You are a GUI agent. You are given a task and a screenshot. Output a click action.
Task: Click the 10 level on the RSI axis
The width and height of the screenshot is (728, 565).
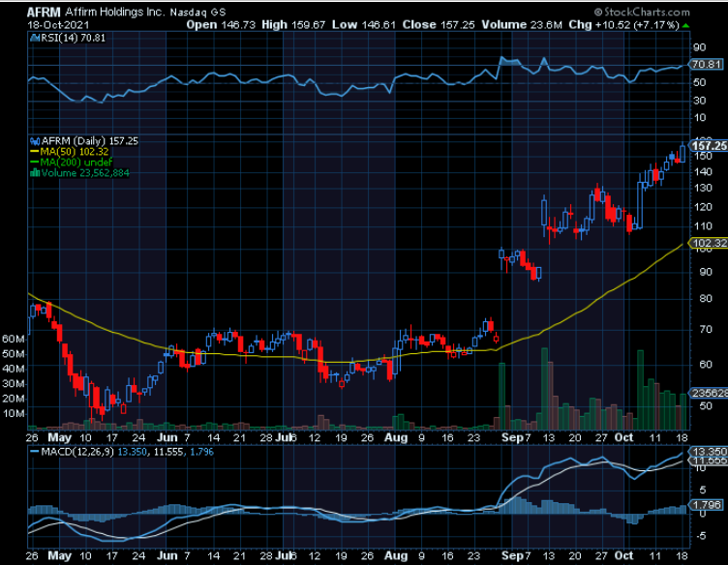pyautogui.click(x=699, y=118)
